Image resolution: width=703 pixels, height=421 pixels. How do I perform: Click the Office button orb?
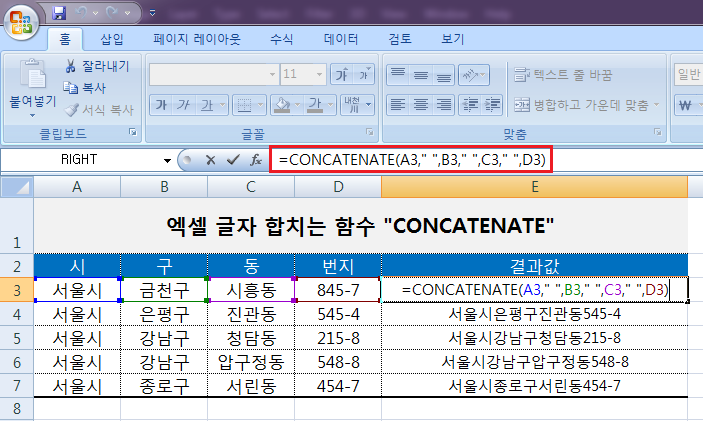click(x=21, y=22)
